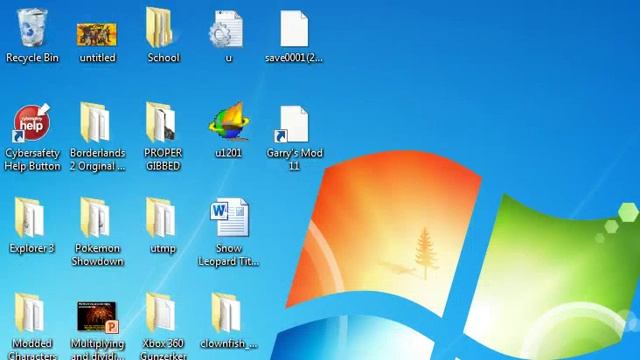
Task: Open the PROPER GIBBED folder
Action: (161, 122)
